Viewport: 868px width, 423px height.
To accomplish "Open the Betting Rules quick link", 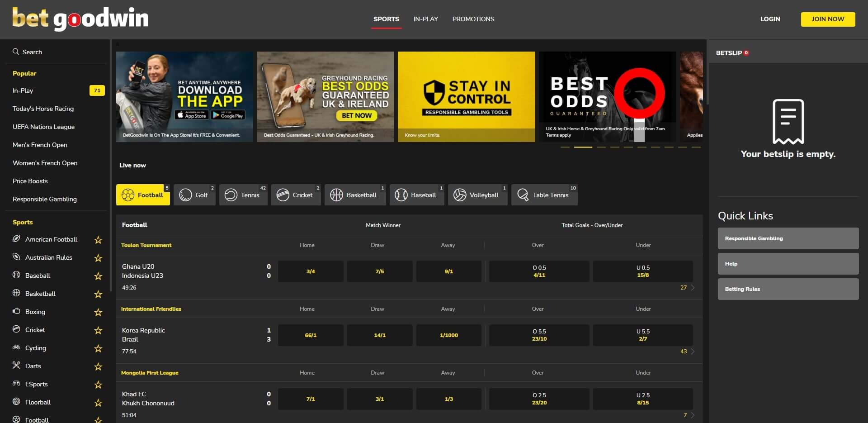I will pos(788,289).
